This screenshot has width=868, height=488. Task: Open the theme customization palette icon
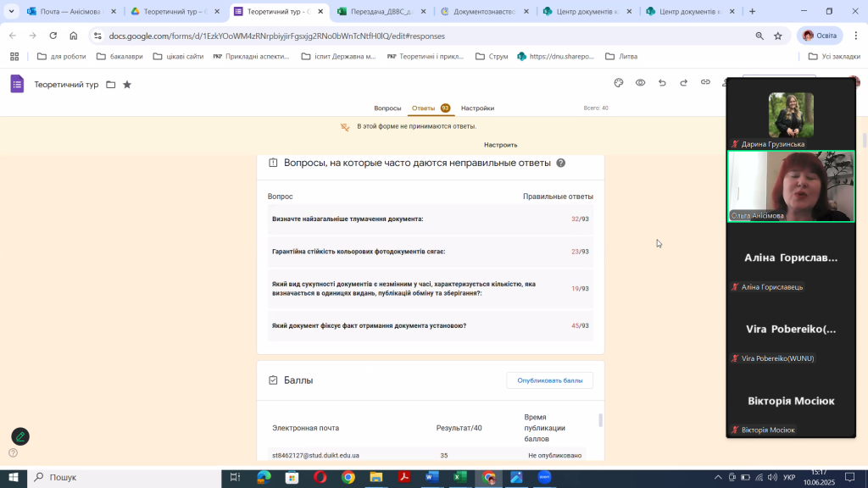(619, 83)
